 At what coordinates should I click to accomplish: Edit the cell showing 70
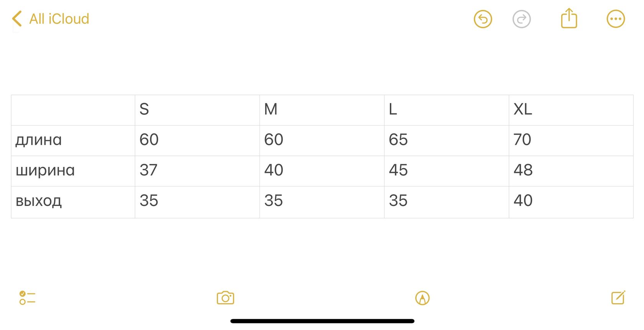click(571, 140)
